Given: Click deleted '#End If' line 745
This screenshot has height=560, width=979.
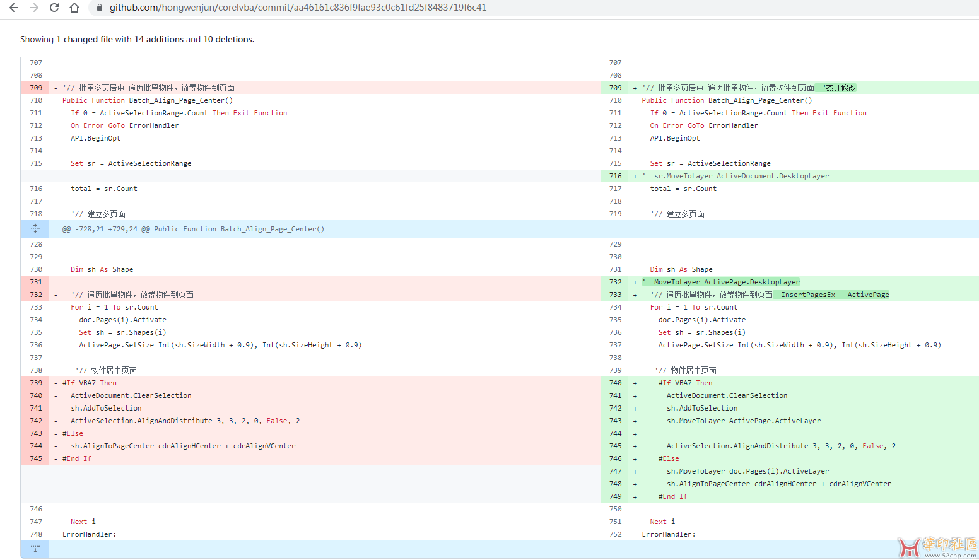Looking at the screenshot, I should pos(77,458).
